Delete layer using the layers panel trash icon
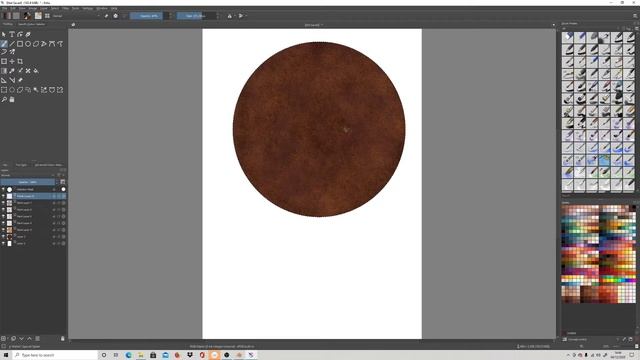The image size is (640, 360). (x=62, y=338)
